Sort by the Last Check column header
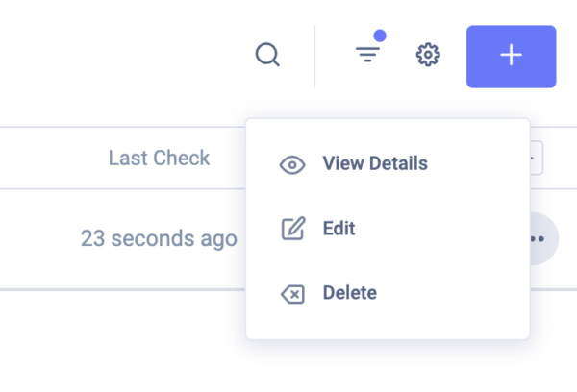 click(x=159, y=159)
